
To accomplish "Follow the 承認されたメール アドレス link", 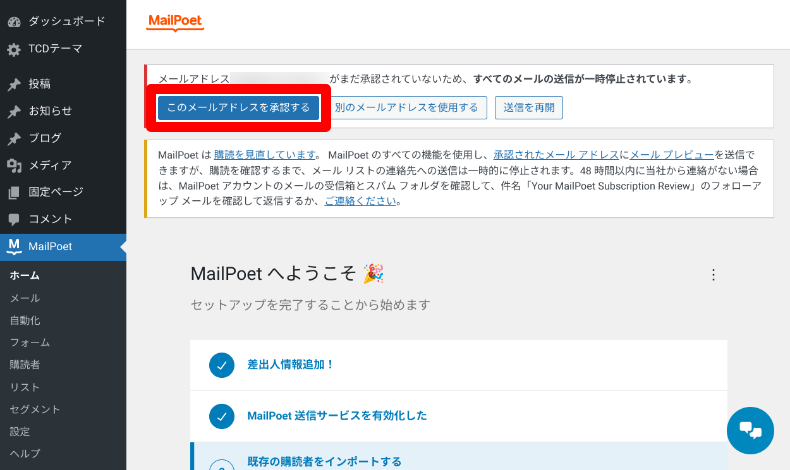I will point(556,155).
